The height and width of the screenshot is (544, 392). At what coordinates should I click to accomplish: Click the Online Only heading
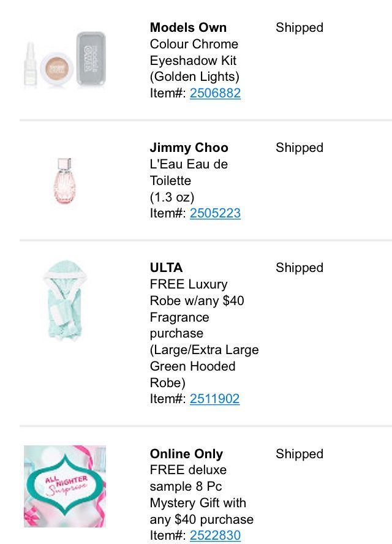(186, 454)
